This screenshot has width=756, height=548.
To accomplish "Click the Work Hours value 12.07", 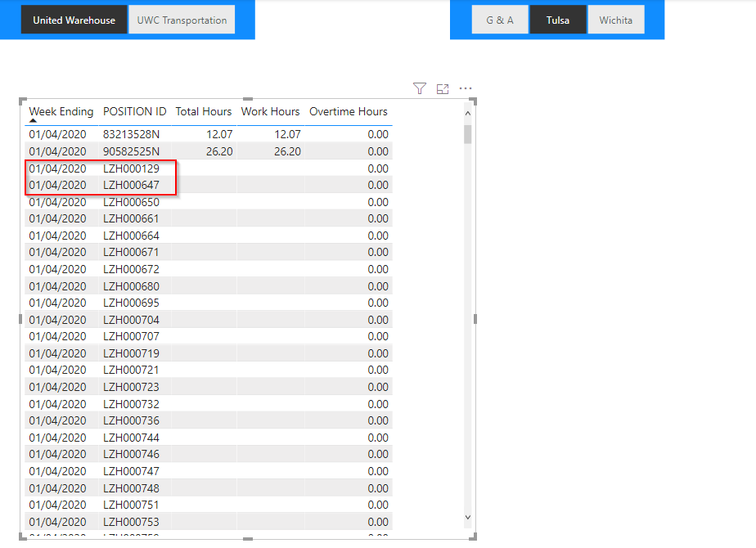I will click(287, 134).
